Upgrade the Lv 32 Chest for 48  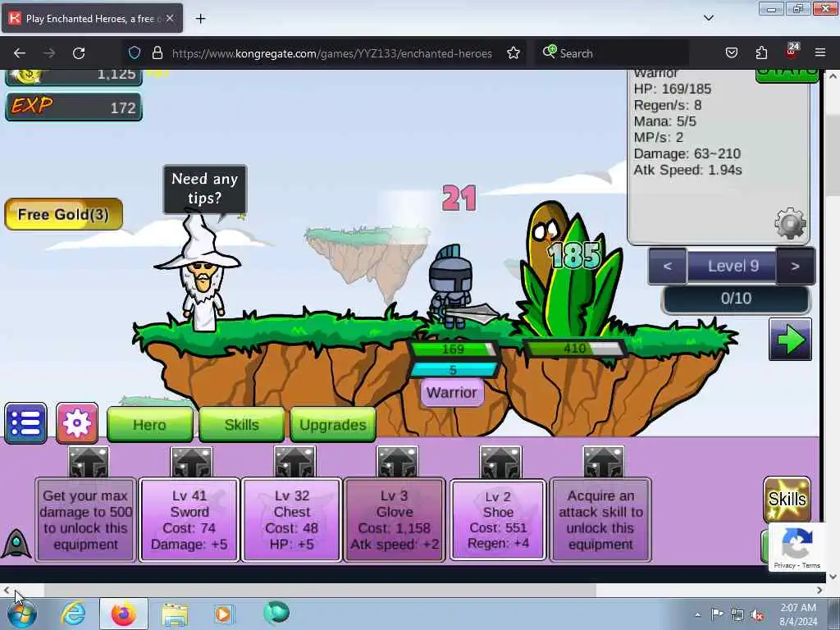[292, 519]
